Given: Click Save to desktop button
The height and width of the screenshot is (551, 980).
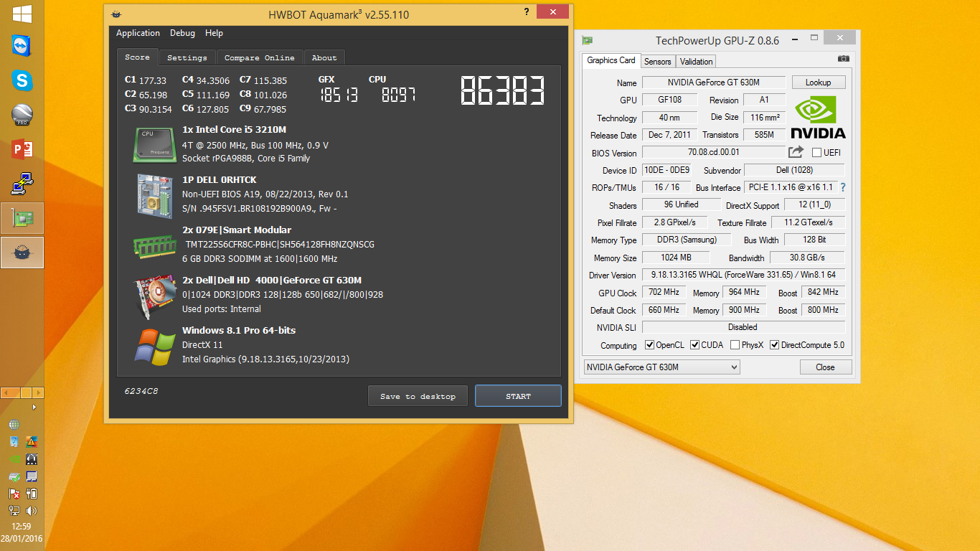Looking at the screenshot, I should [418, 396].
